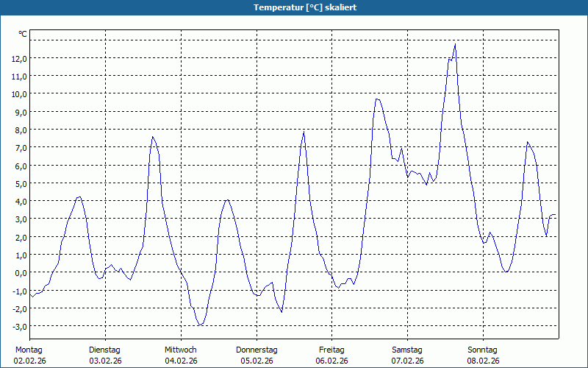Click the Samstag day label

(407, 350)
